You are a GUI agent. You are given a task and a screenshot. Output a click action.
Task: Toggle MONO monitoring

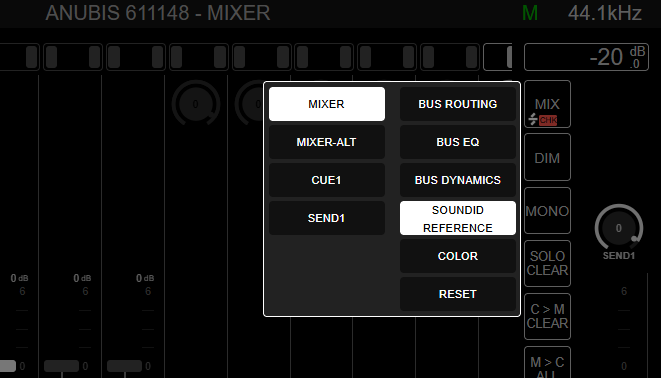(547, 211)
